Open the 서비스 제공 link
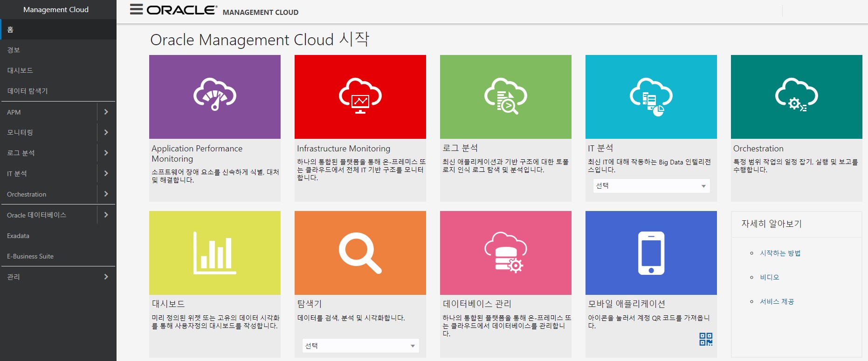This screenshot has height=361, width=868. (x=777, y=301)
